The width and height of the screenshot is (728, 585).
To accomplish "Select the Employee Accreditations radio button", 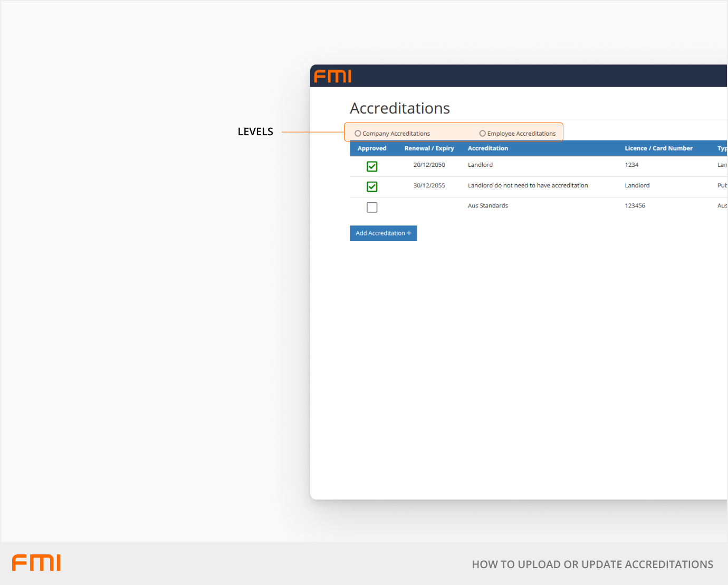I will [x=482, y=134].
